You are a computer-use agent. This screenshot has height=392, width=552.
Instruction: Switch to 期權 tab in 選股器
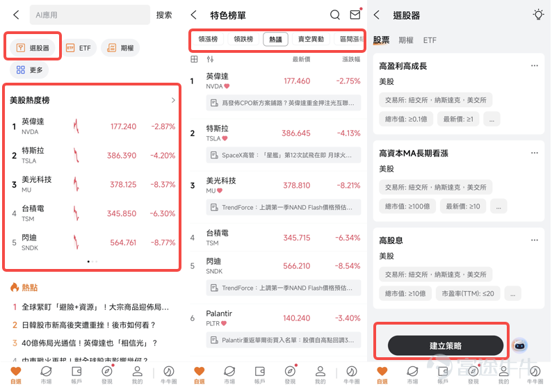click(x=406, y=40)
